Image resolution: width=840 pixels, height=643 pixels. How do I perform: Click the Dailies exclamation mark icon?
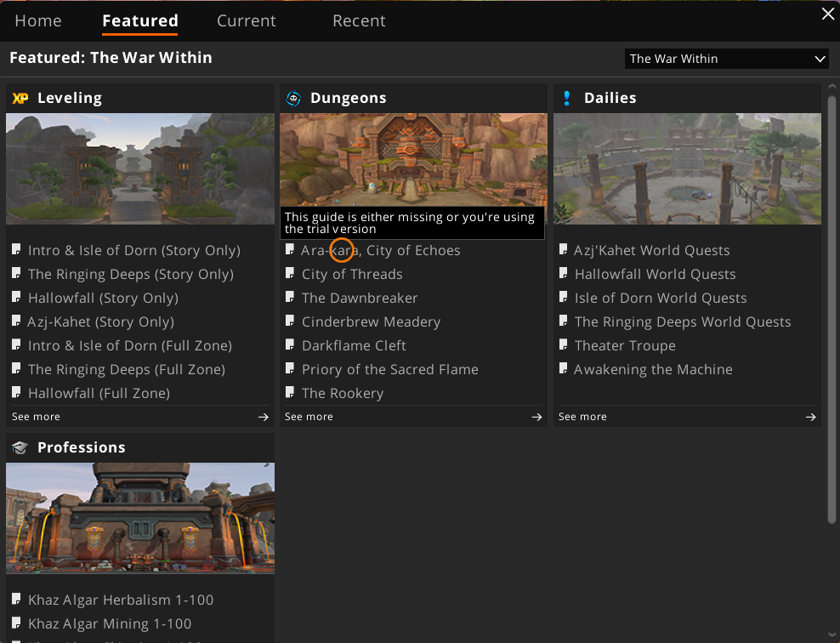(567, 98)
